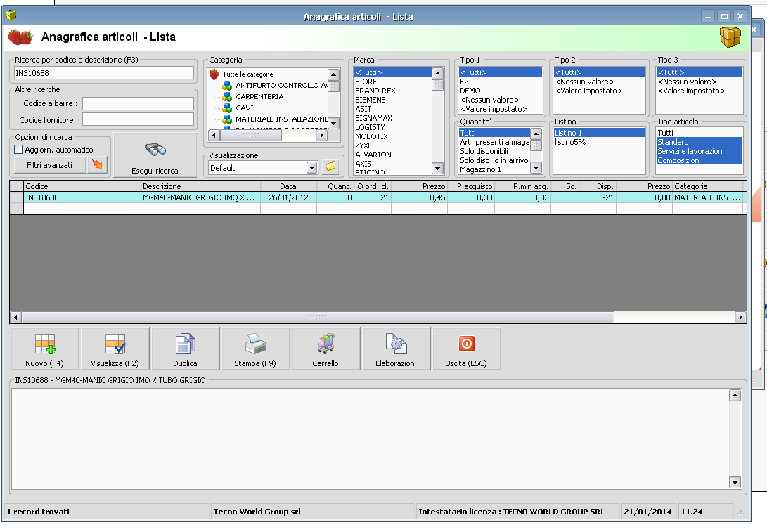Choose listino5% in the Listino list
This screenshot has height=532, width=767.
click(570, 142)
